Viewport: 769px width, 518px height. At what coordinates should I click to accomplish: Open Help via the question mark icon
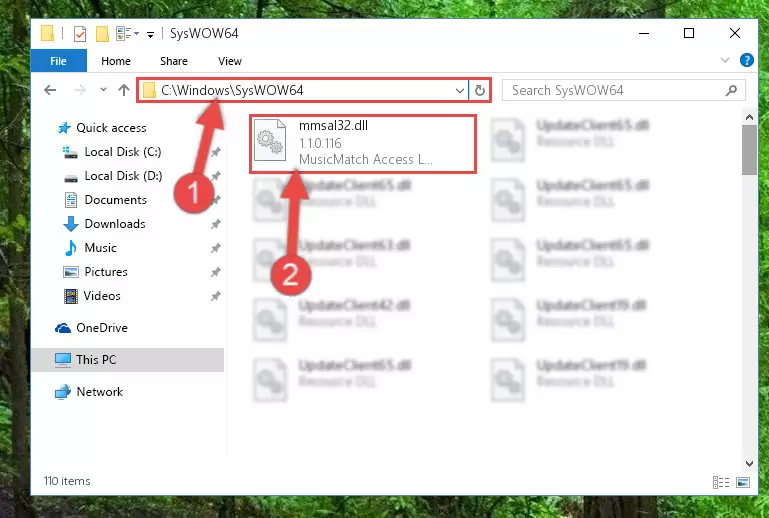pos(746,60)
